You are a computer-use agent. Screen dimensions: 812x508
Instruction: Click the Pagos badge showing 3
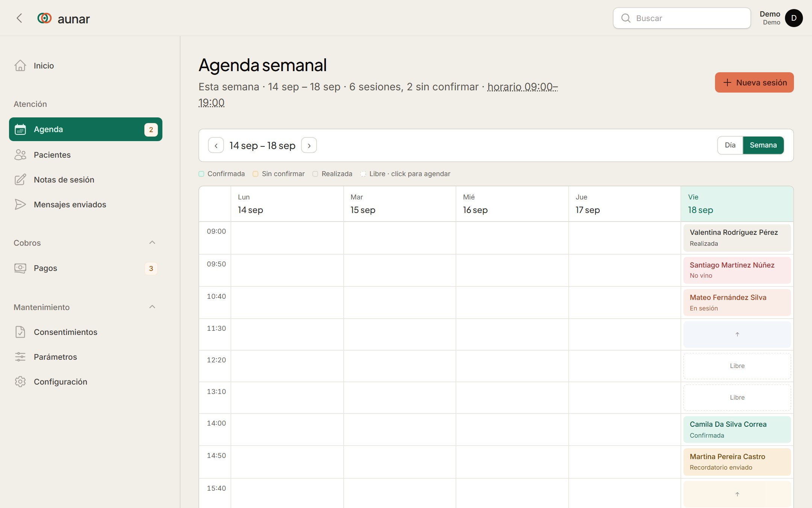coord(151,268)
